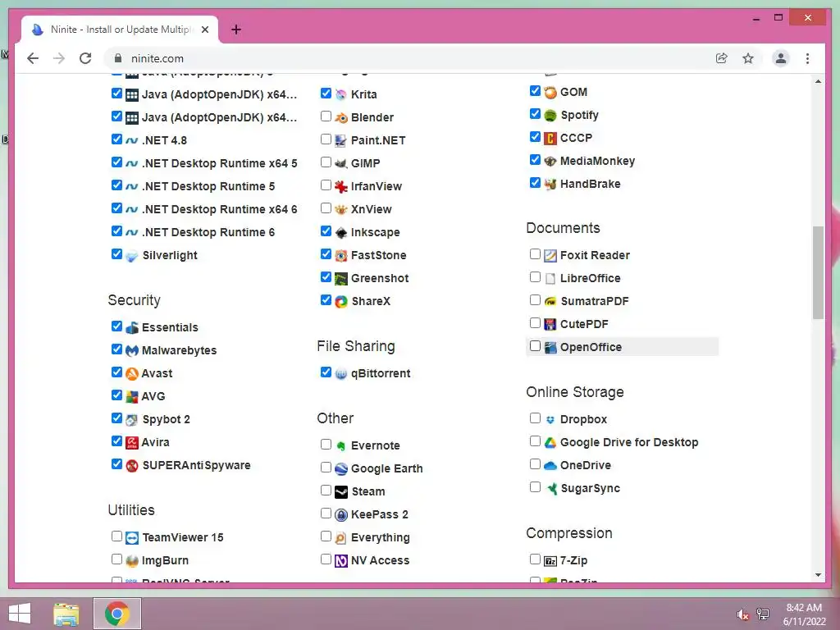840x630 pixels.
Task: Click the NV Access icon
Action: click(x=340, y=561)
